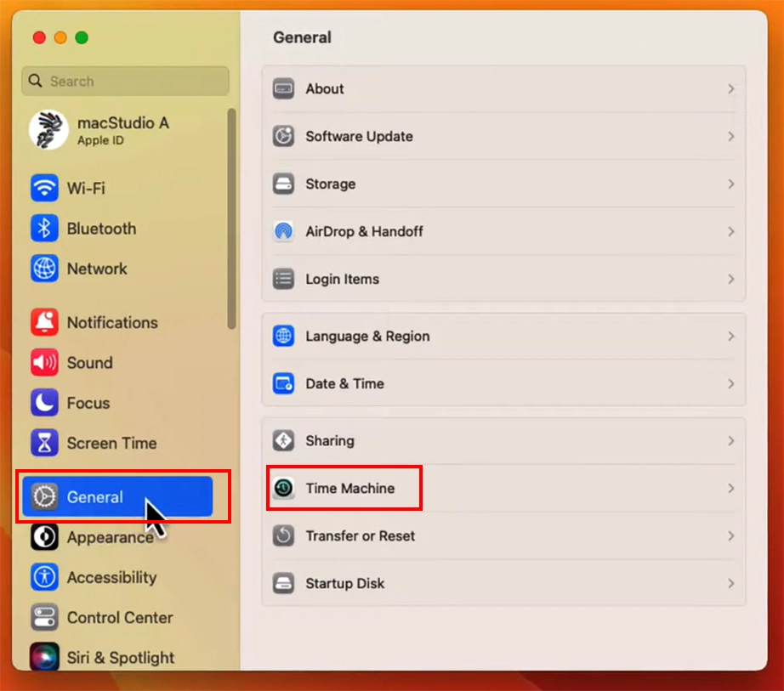Click the Focus label text
Viewport: 784px width, 691px height.
coord(88,403)
